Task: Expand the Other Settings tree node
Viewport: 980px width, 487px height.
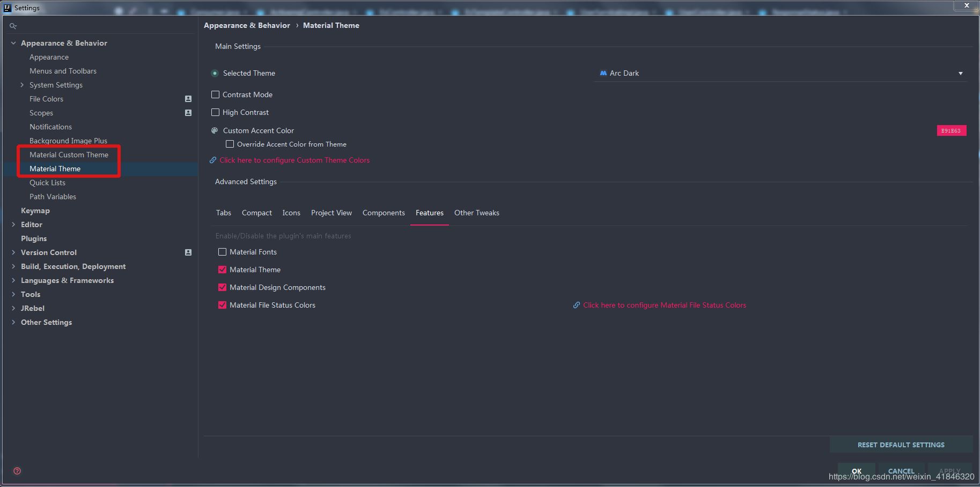Action: [x=13, y=322]
